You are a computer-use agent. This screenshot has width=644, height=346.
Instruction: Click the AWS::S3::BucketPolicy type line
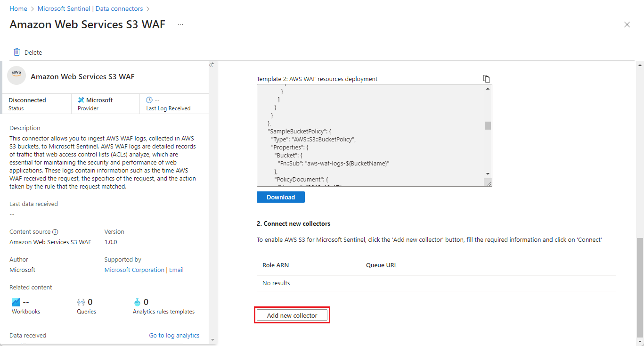click(x=313, y=139)
